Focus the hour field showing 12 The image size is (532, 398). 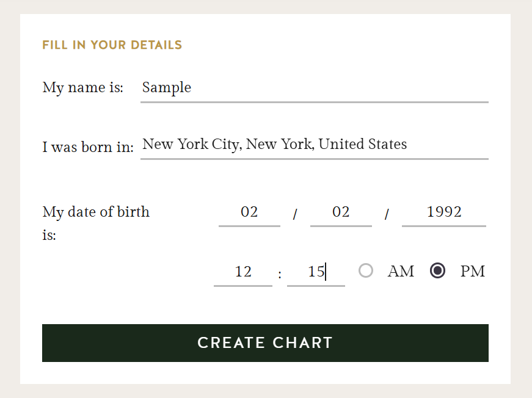(243, 273)
